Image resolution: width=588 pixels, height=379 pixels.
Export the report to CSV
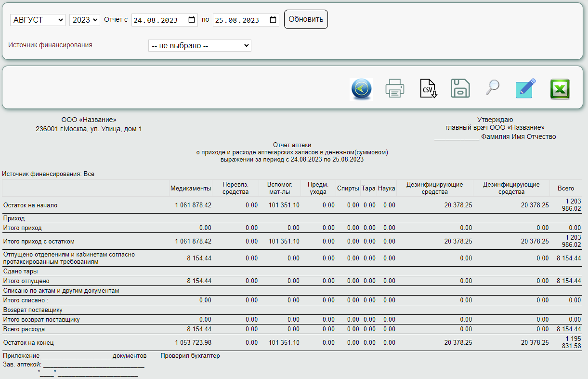pyautogui.click(x=428, y=89)
